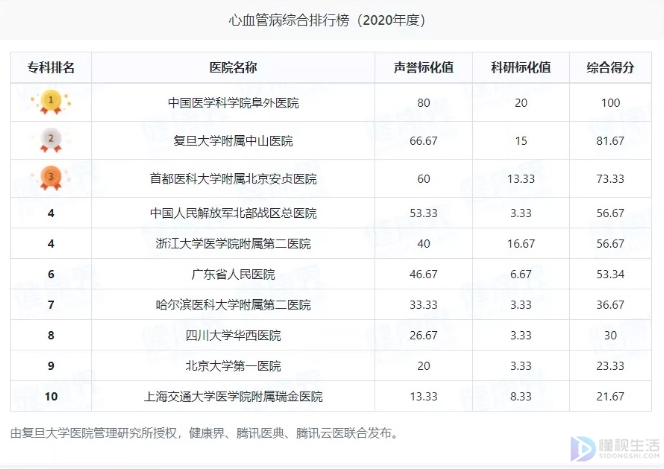664x469 pixels.
Task: Click reputation value 26.67
Action: pyautogui.click(x=423, y=335)
